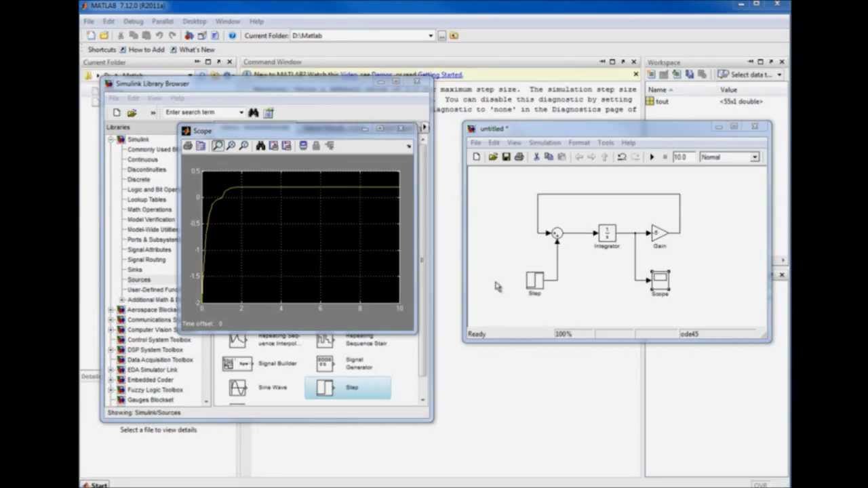868x488 pixels.
Task: Browse for folder ellipsis button
Action: pyautogui.click(x=441, y=36)
